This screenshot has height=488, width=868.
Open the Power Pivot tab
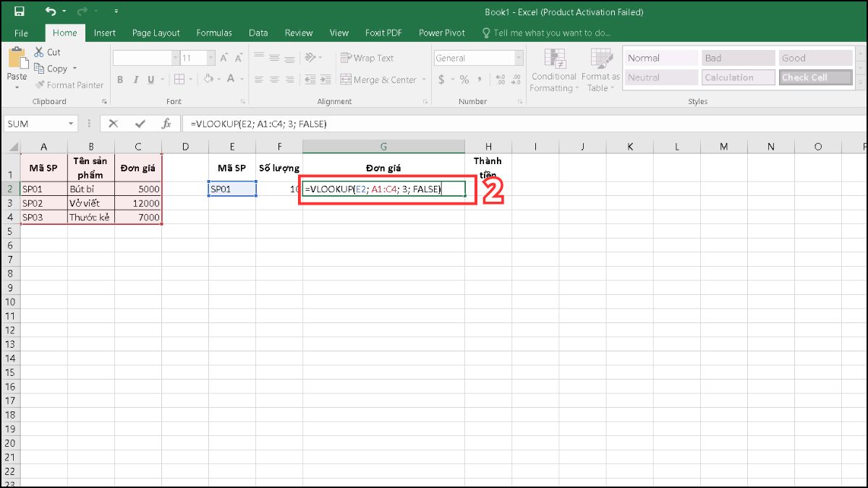(x=441, y=33)
